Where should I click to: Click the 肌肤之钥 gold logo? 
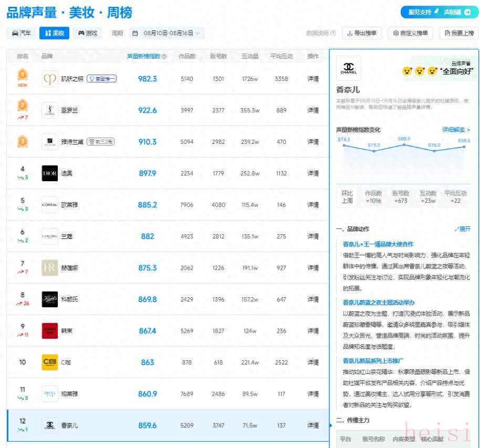[x=50, y=79]
